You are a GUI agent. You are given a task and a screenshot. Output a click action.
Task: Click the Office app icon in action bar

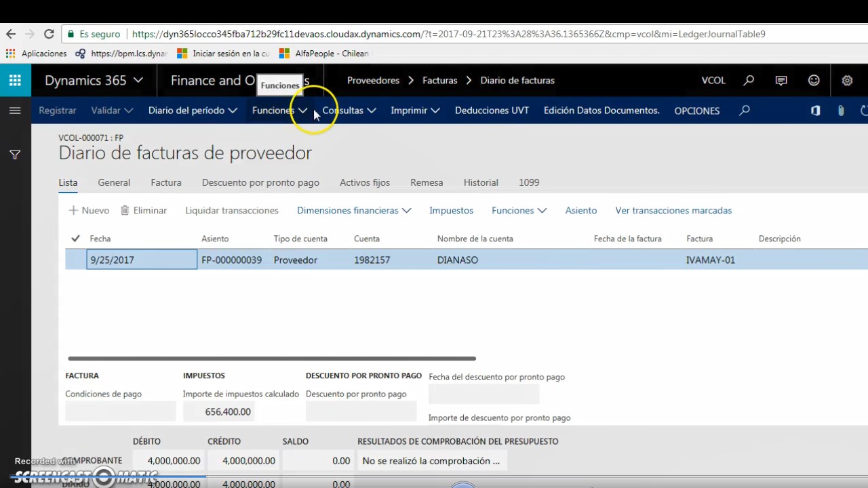(x=816, y=110)
